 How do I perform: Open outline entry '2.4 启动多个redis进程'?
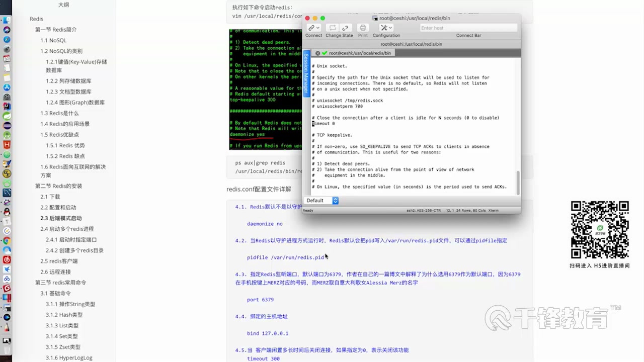67,229
